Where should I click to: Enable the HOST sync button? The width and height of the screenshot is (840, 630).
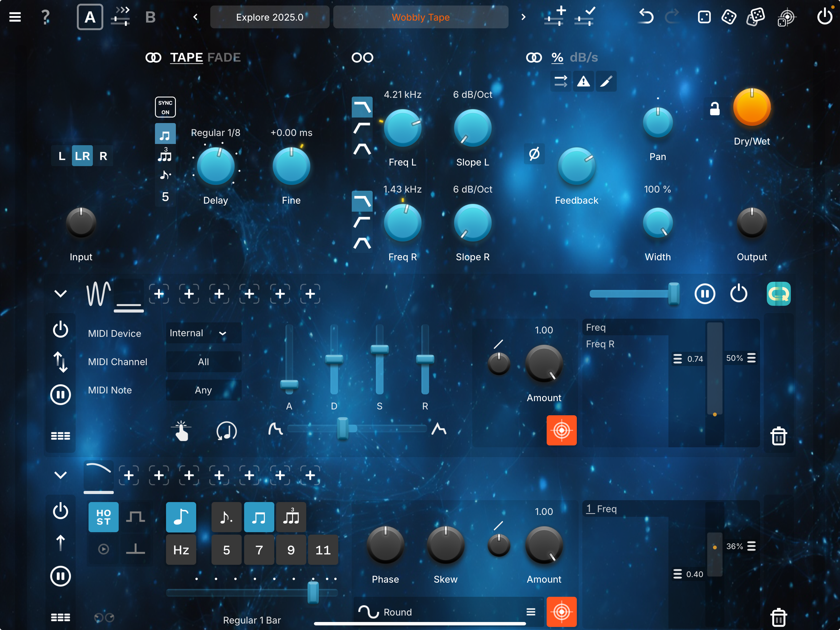click(103, 517)
